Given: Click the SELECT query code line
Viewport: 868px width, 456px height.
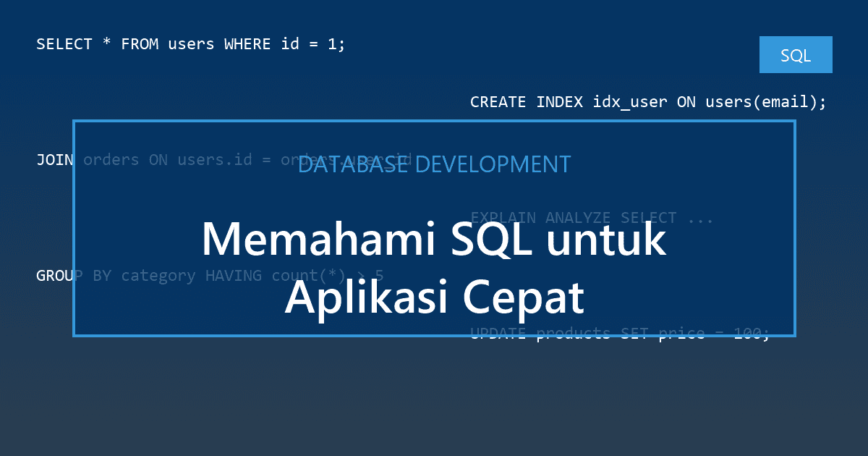Looking at the screenshot, I should click(190, 43).
